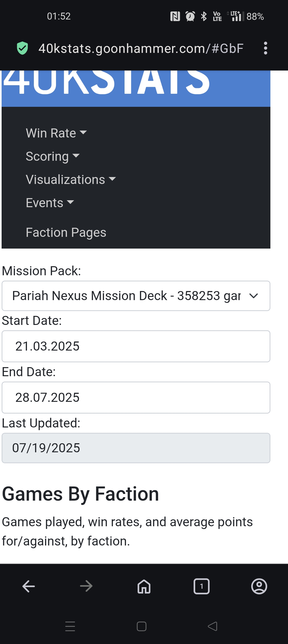The image size is (288, 644).
Task: Click the green security shield in address bar
Action: [22, 48]
